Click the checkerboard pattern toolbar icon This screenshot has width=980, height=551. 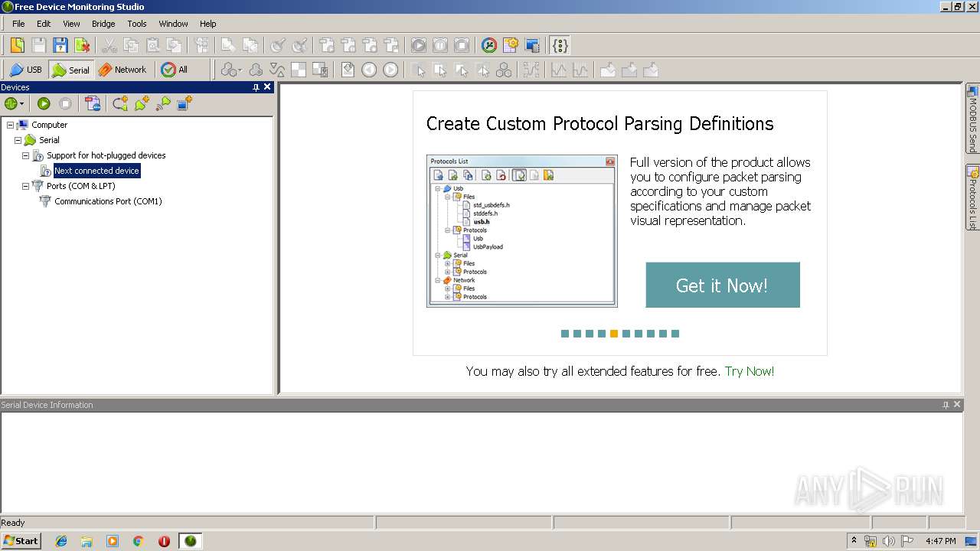pos(299,70)
